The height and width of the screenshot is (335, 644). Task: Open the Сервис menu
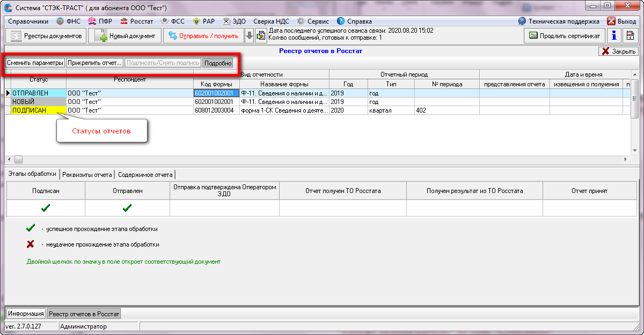point(313,21)
